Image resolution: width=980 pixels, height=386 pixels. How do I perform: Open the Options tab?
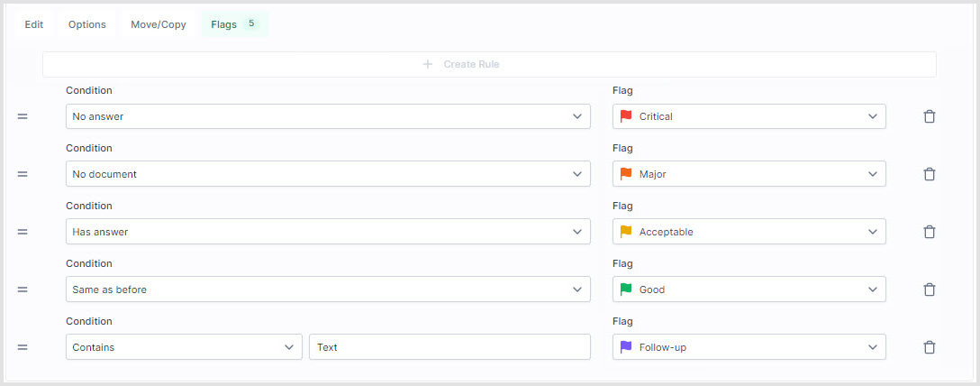[87, 24]
